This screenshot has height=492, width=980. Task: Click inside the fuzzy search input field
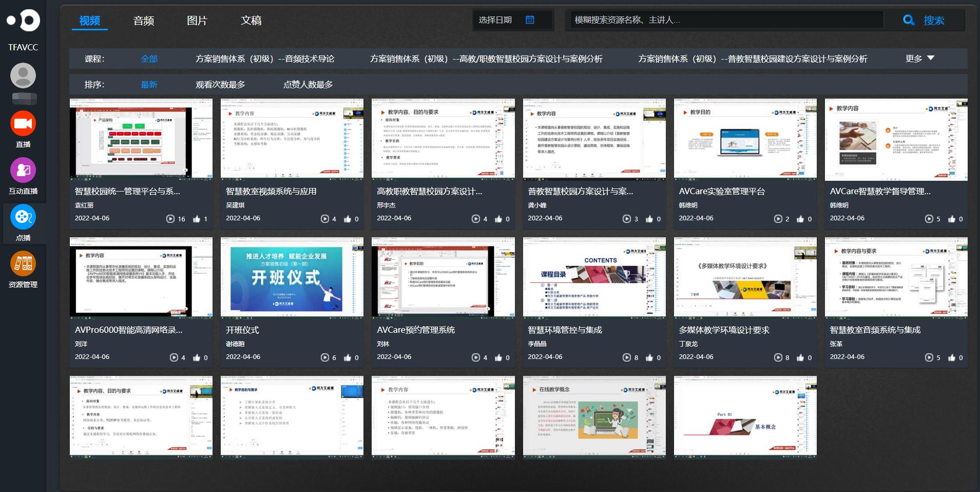click(x=719, y=20)
